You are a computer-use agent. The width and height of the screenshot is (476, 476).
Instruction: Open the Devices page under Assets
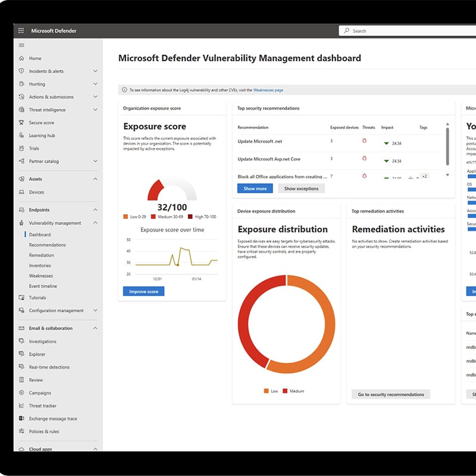(36, 192)
